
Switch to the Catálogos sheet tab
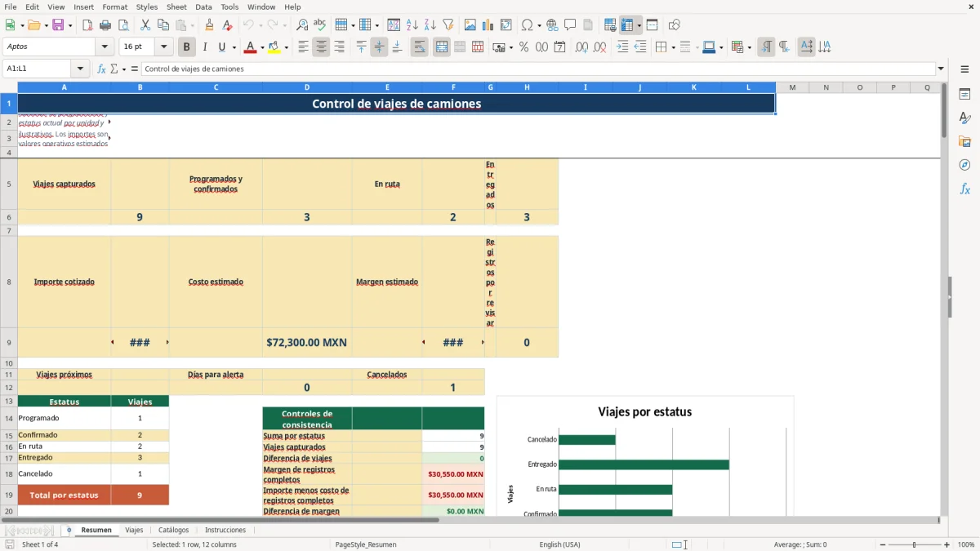click(x=174, y=530)
